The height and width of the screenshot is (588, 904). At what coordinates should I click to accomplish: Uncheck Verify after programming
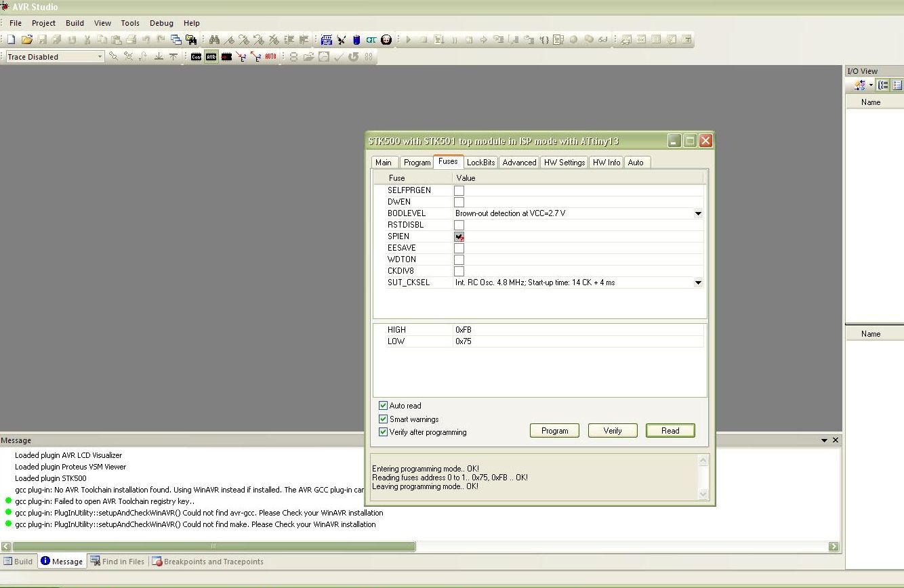[383, 432]
